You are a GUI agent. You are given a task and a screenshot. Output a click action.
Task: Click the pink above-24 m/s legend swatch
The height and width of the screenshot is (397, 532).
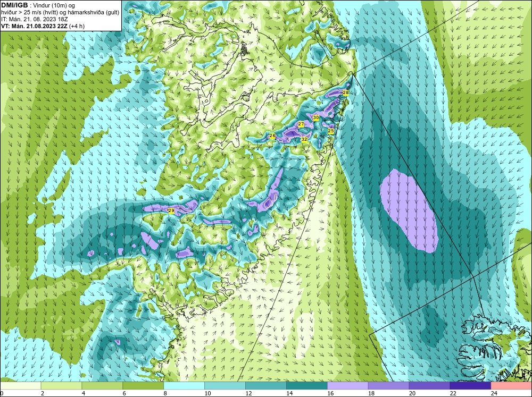tap(511, 386)
